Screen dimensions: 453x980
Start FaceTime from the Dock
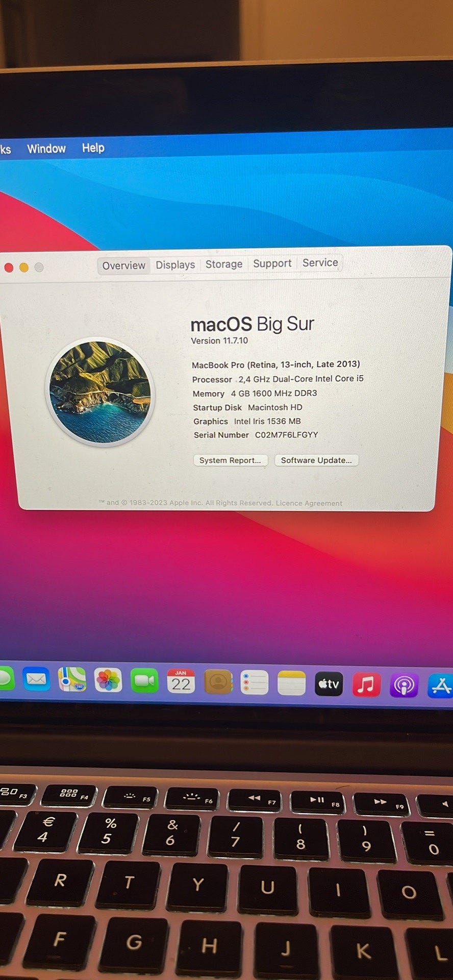tap(144, 681)
